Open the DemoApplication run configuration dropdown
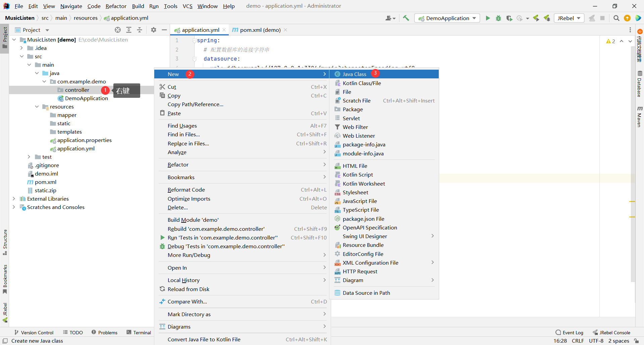 (x=447, y=18)
